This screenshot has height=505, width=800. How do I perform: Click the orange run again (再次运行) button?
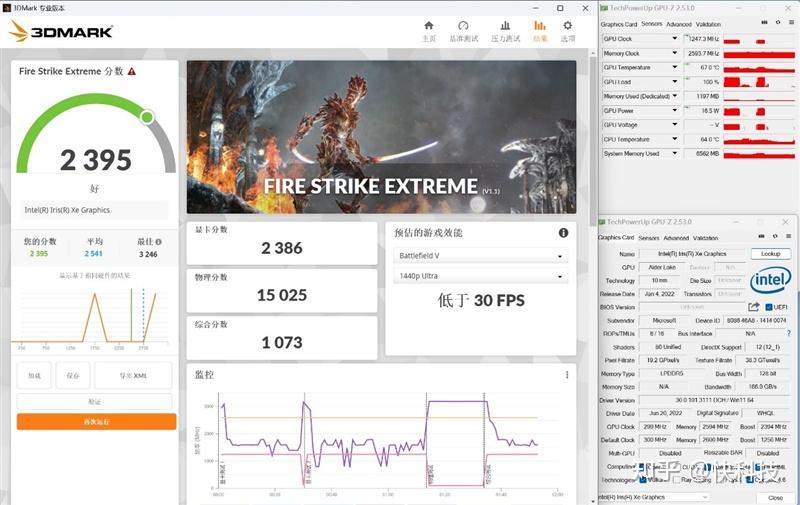[96, 422]
